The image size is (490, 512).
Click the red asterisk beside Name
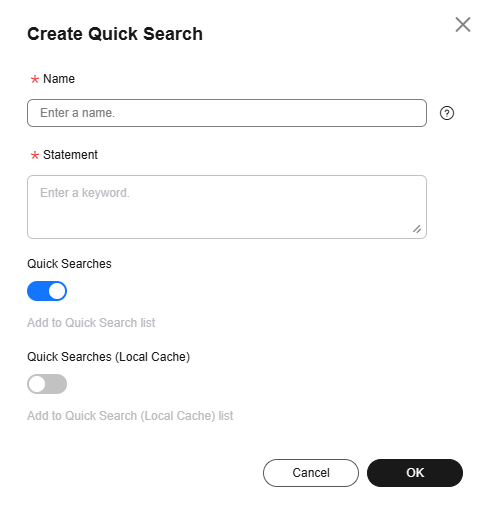point(35,79)
